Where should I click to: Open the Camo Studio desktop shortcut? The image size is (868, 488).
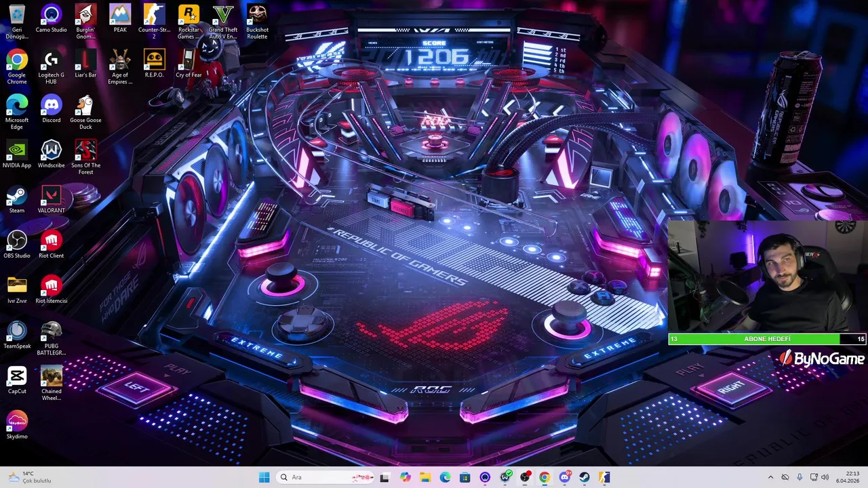tap(51, 19)
